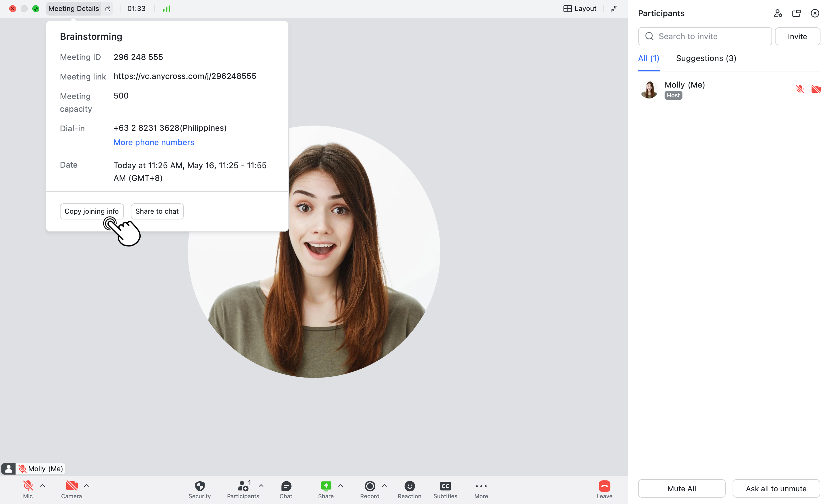Image resolution: width=830 pixels, height=504 pixels.
Task: Expand the Share options arrow
Action: click(341, 486)
